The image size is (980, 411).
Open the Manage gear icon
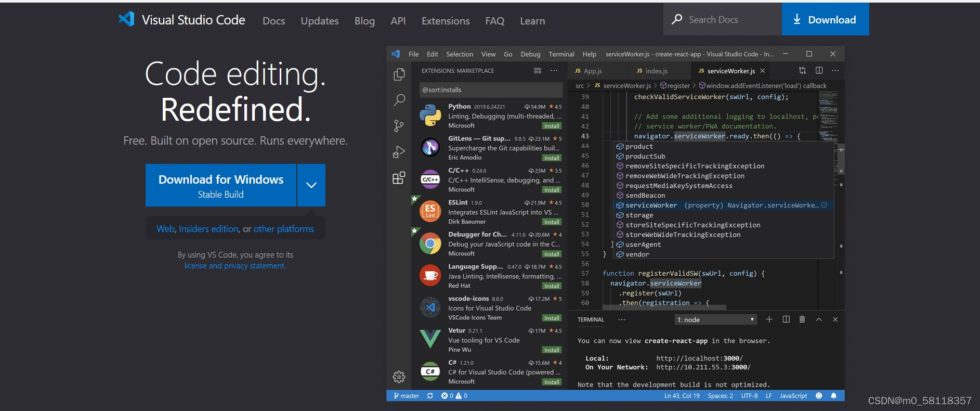point(399,377)
